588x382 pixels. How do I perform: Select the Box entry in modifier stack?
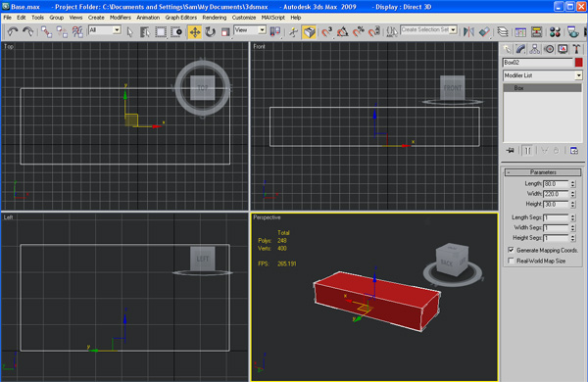[x=542, y=88]
